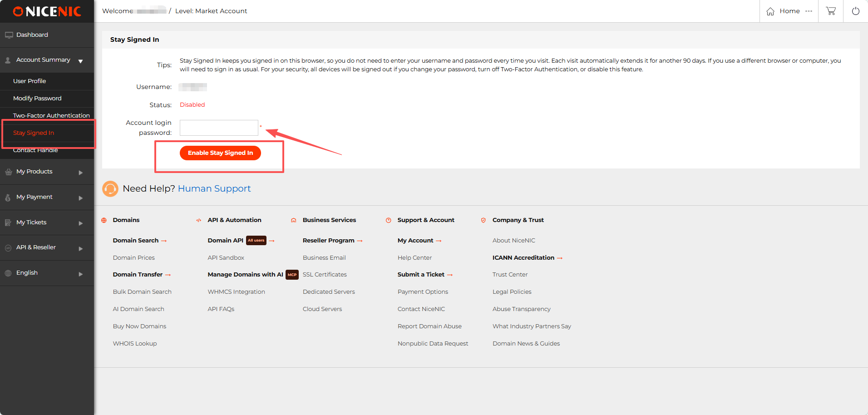Click the Company & Trust shield icon

pos(483,220)
